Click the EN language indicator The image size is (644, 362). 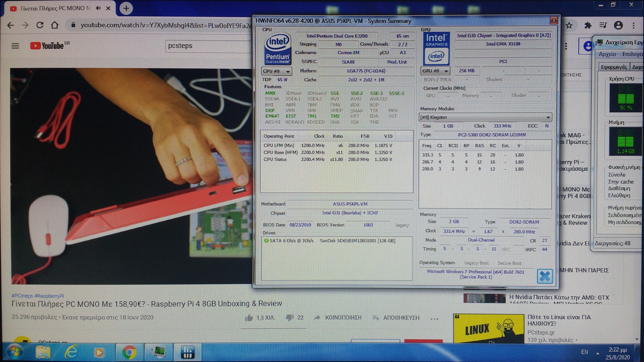[x=584, y=352]
